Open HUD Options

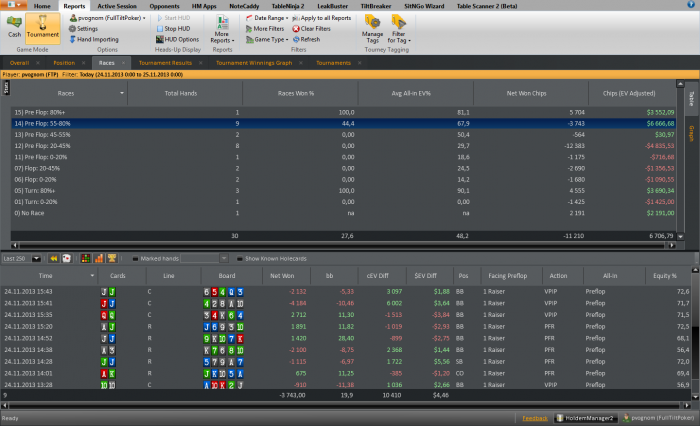click(x=177, y=39)
